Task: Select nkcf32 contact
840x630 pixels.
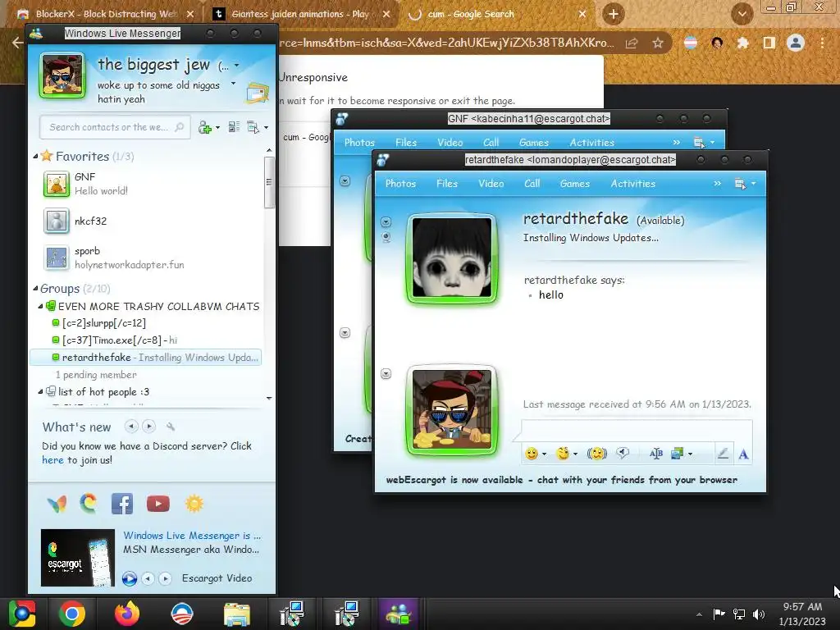Action: coord(144,221)
